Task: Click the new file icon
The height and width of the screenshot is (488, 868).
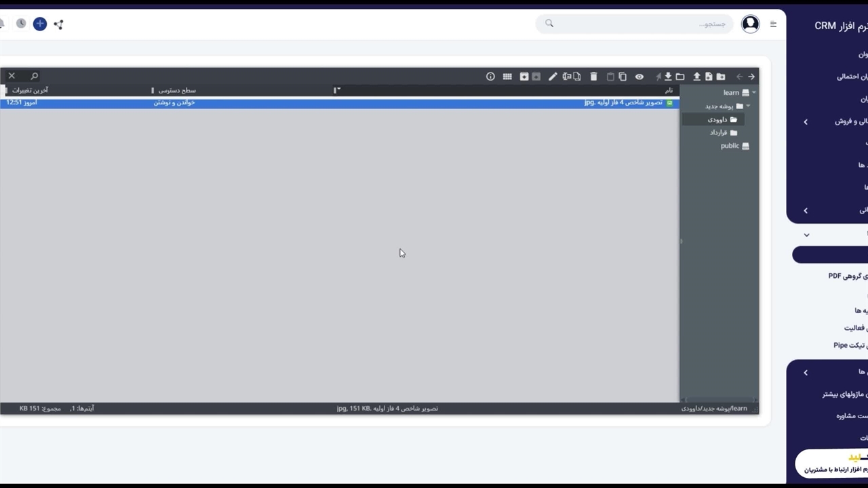Action: coord(709,77)
